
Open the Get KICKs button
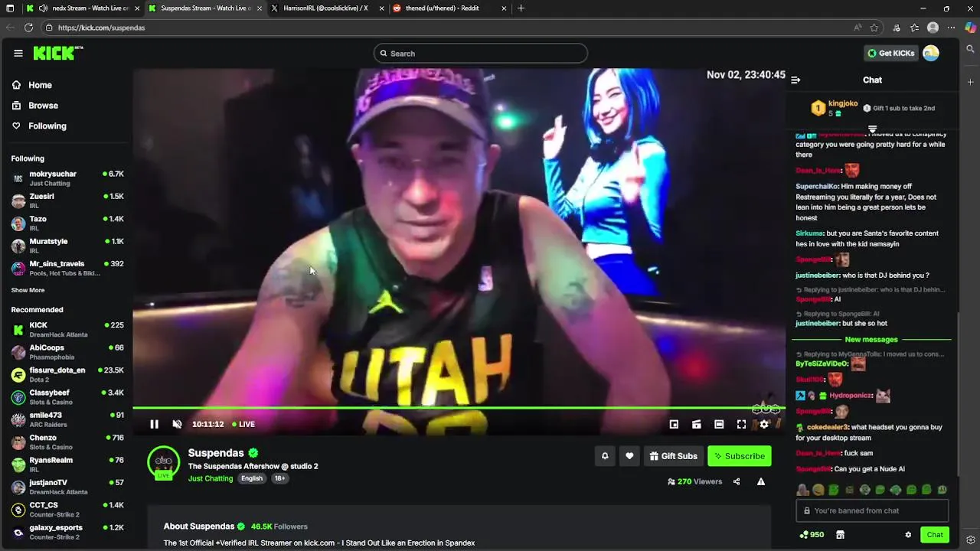pyautogui.click(x=890, y=53)
